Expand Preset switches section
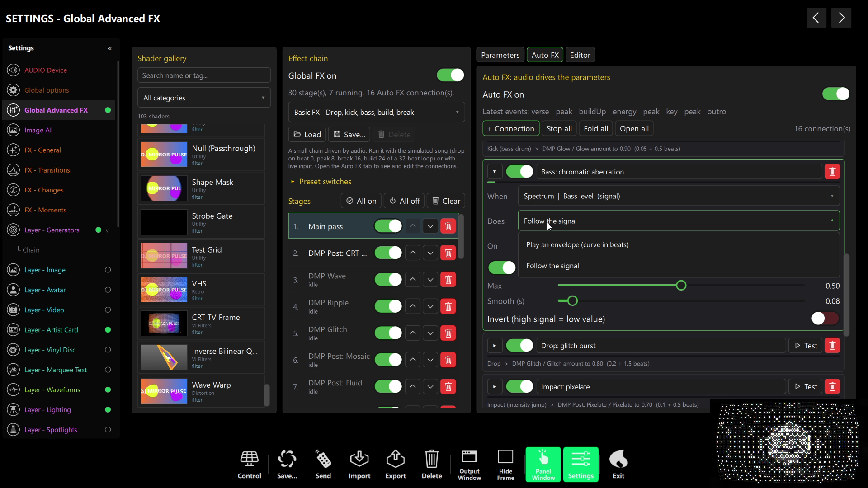Screen dimensions: 868x488 click(x=321, y=182)
